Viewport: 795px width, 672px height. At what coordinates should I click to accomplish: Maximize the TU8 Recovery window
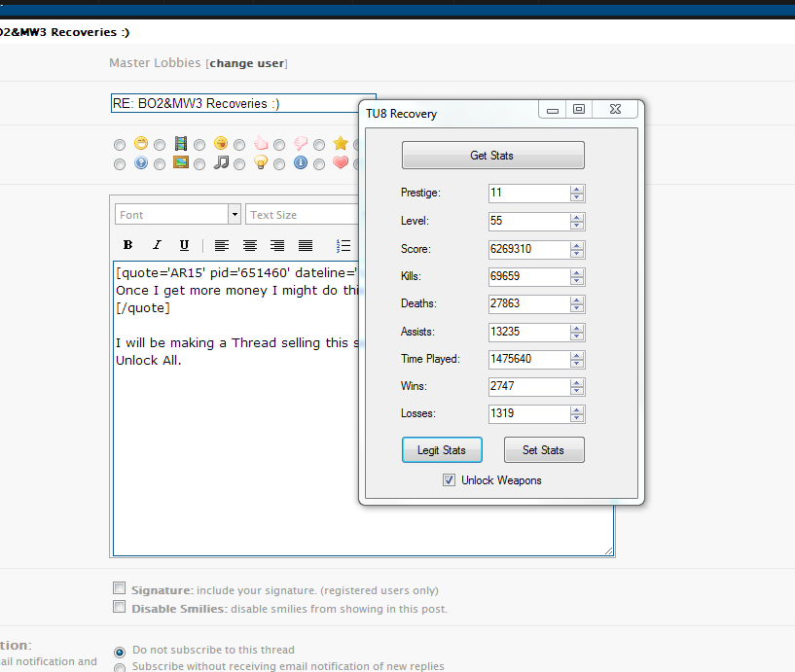point(579,110)
